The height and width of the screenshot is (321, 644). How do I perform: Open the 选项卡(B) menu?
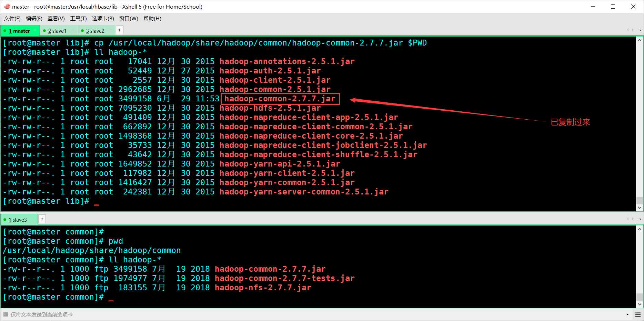[103, 19]
